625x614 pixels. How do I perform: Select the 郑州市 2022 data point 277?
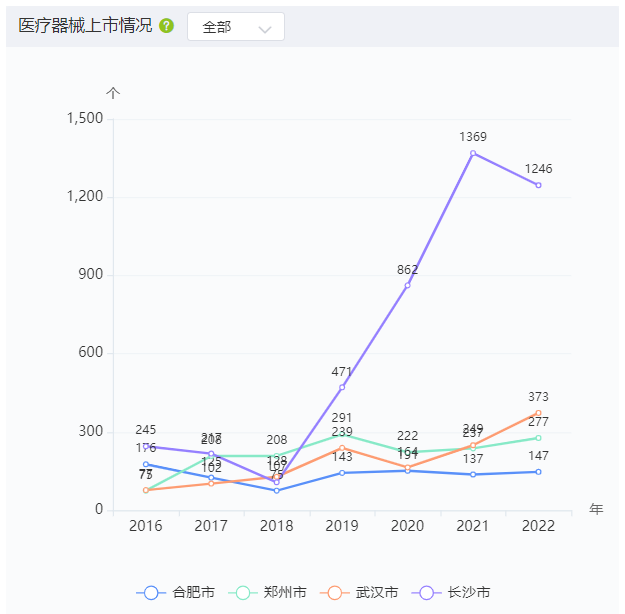point(538,438)
